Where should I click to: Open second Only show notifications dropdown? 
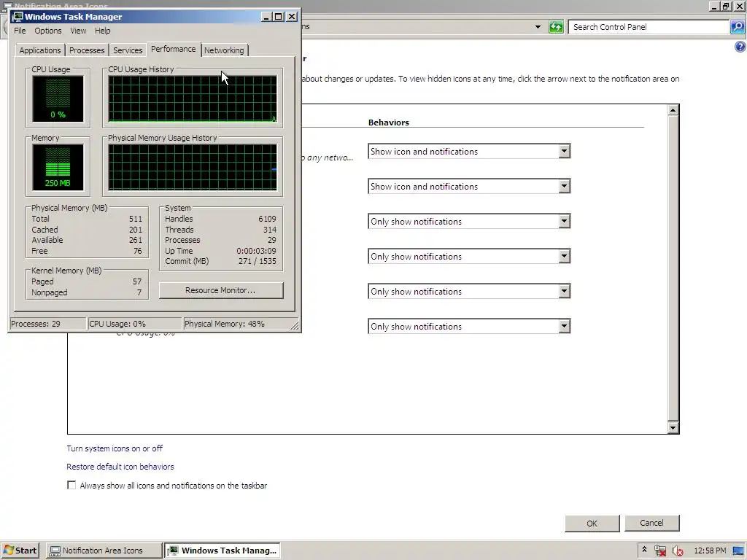[469, 256]
